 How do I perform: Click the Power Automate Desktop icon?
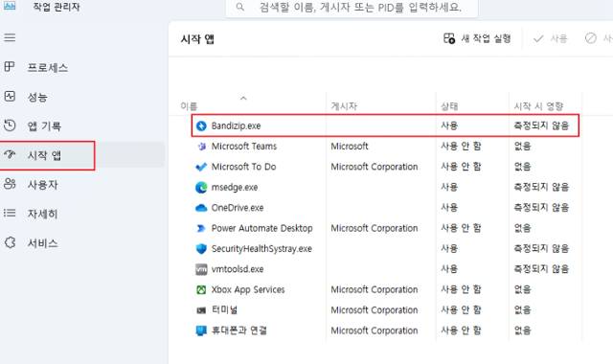point(201,228)
